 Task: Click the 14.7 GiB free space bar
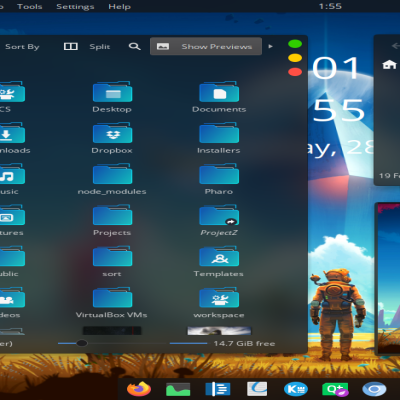(188, 343)
